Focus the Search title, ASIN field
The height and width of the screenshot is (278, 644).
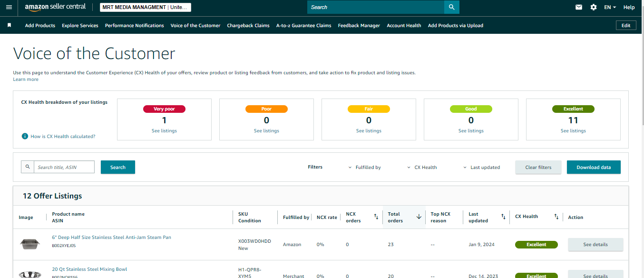(x=64, y=167)
